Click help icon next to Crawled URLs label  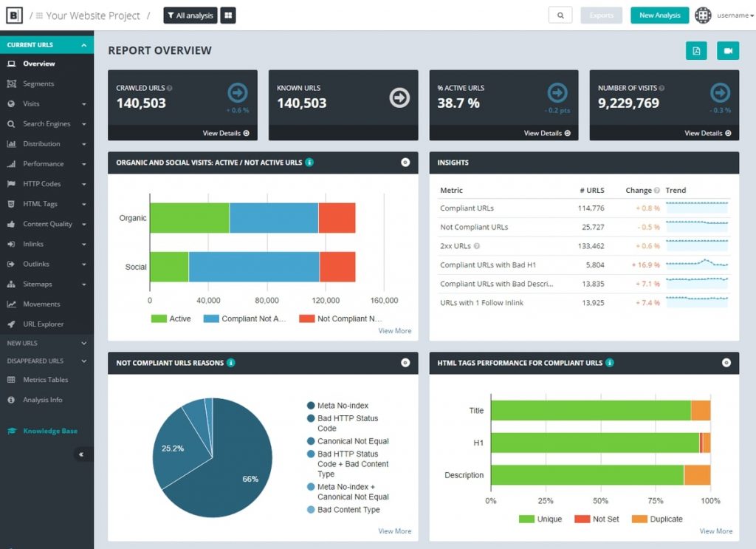point(170,88)
